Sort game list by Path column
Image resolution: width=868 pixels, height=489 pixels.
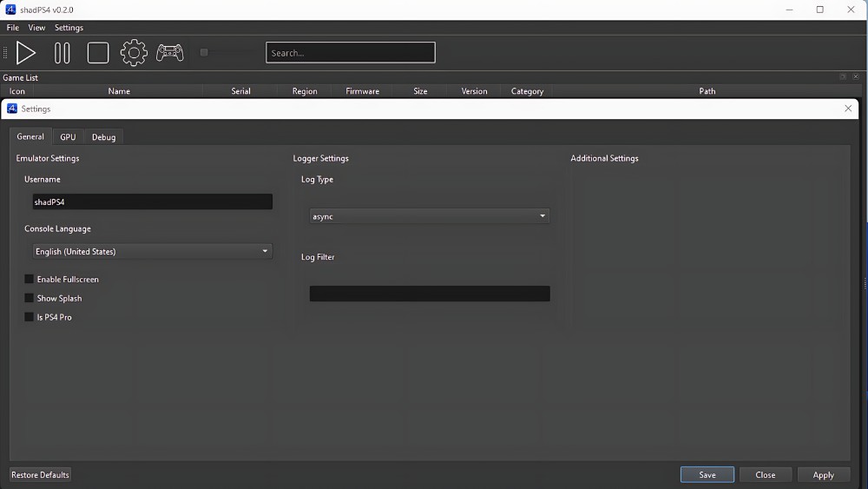pos(707,91)
